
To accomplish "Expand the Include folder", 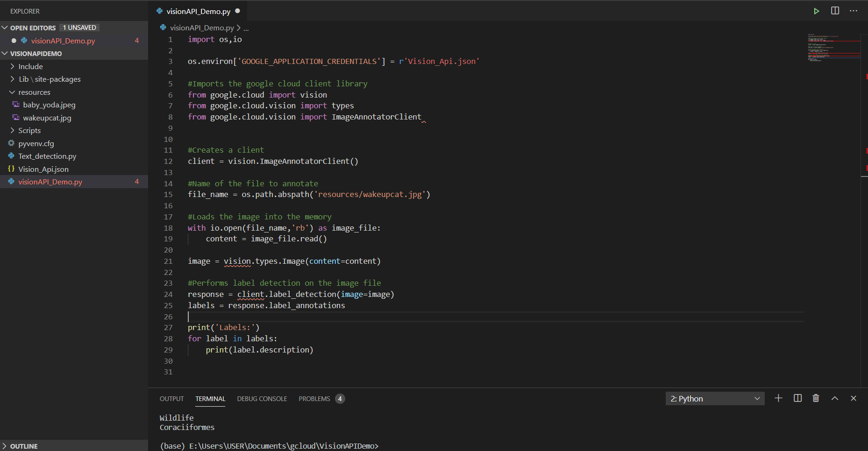I will [x=12, y=66].
